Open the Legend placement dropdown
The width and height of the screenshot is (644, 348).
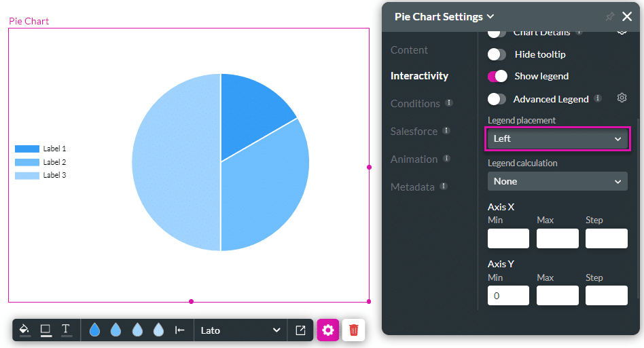(557, 138)
